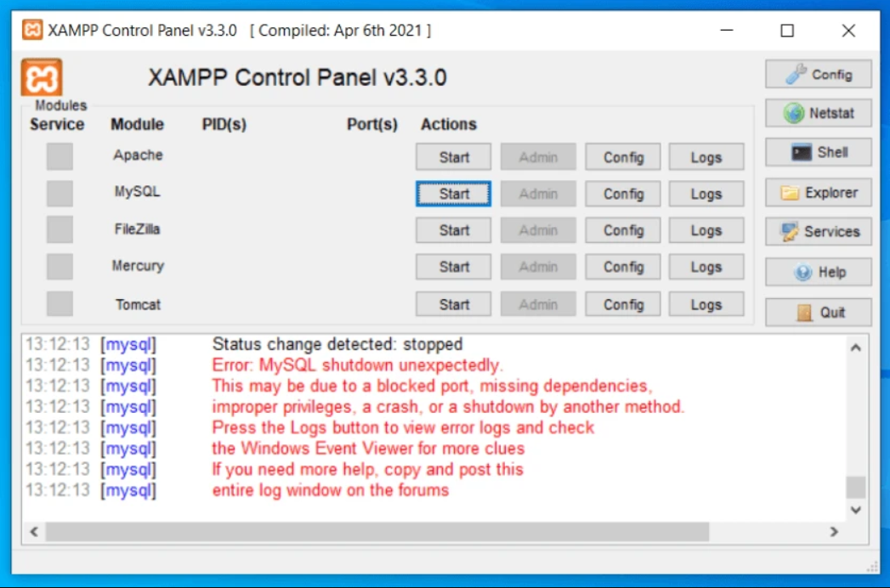Start the Mercury module
Viewport: 890px width, 588px height.
[x=454, y=267]
